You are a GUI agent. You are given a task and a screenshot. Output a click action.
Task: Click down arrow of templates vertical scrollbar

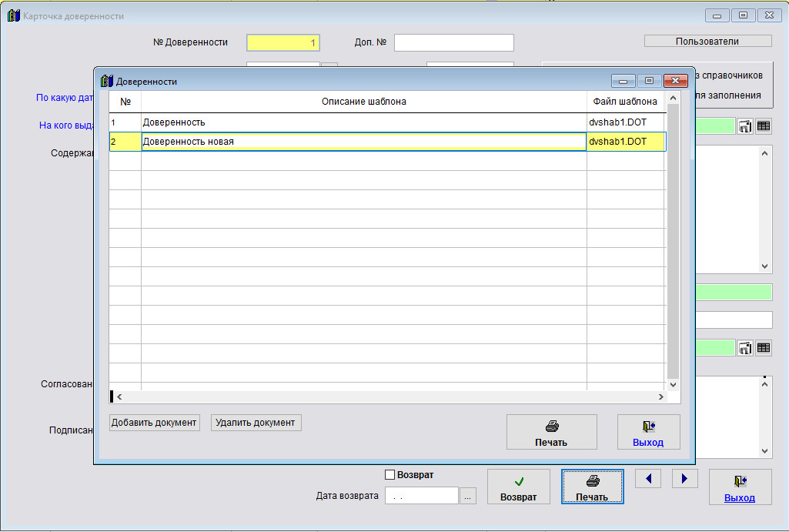[673, 384]
